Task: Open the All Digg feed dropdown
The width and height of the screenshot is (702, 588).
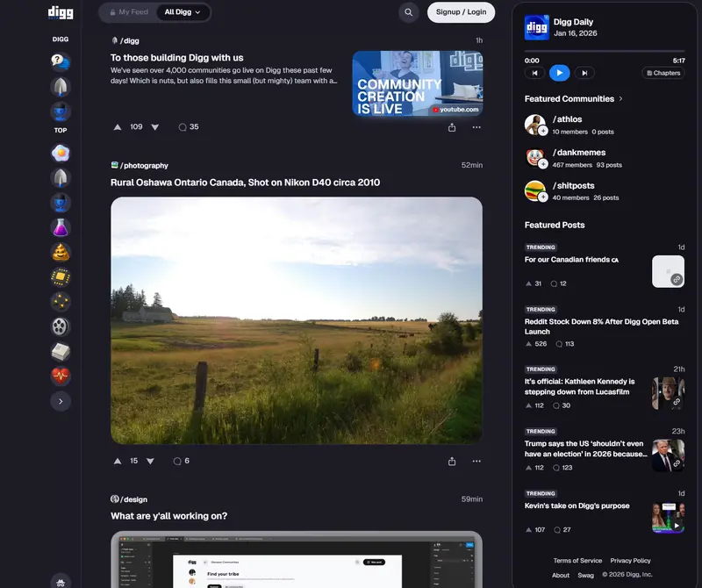Action: tap(183, 12)
